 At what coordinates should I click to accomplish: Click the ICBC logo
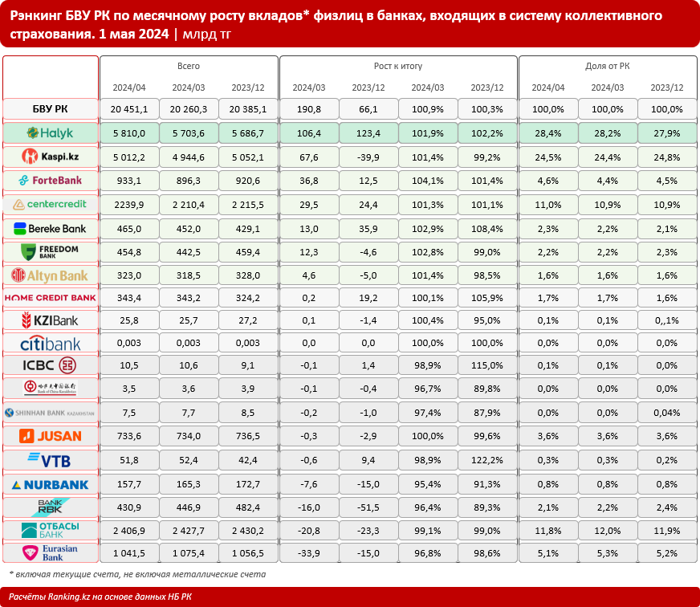tap(50, 365)
